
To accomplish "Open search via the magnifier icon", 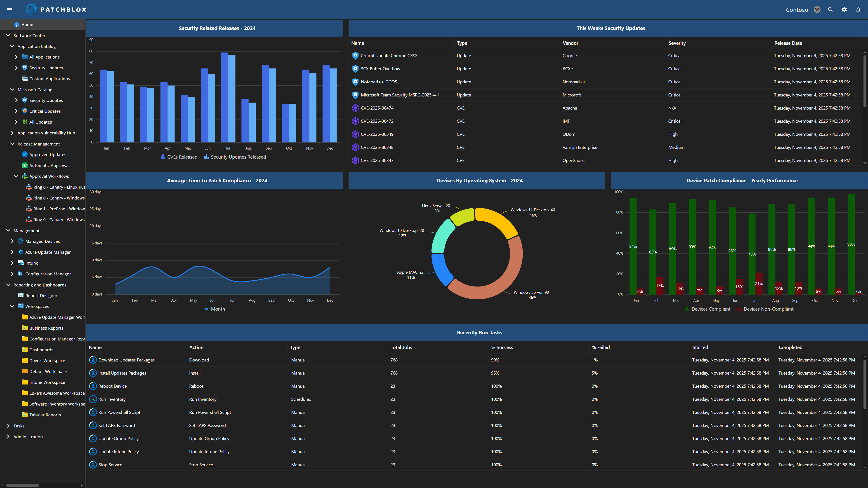I will 830,9.
